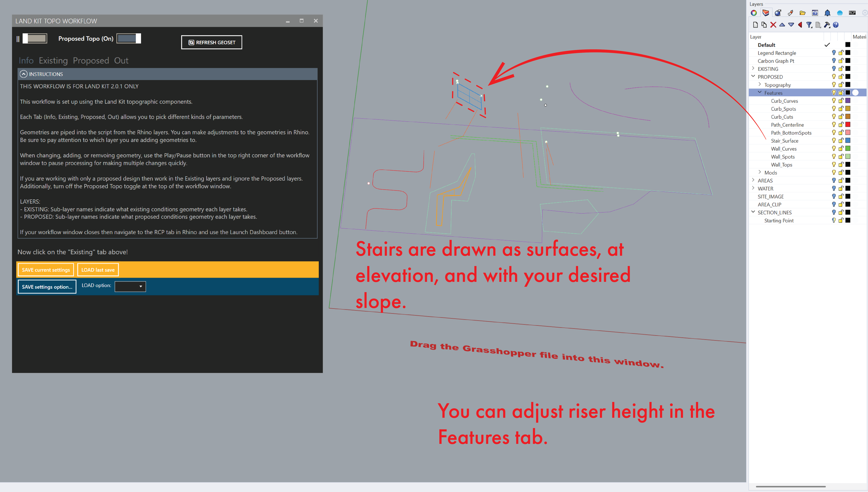
Task: Switch to the Proposed tab
Action: coord(91,60)
